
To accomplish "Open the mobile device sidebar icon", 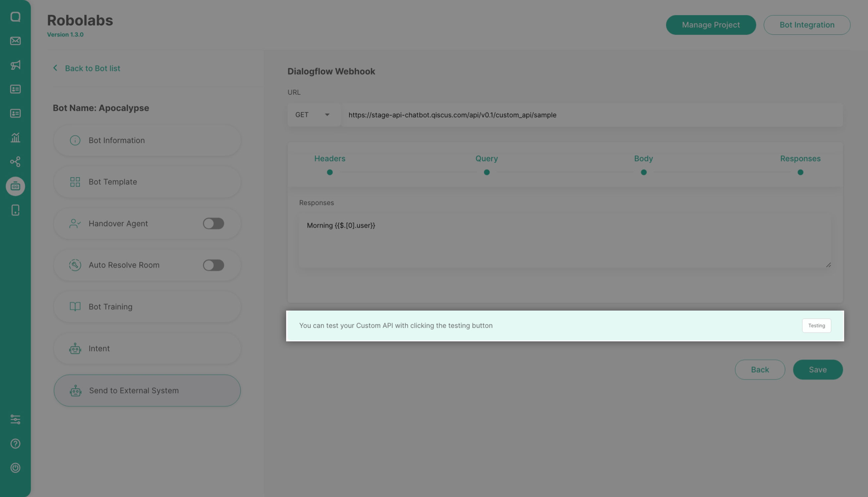I will (15, 210).
